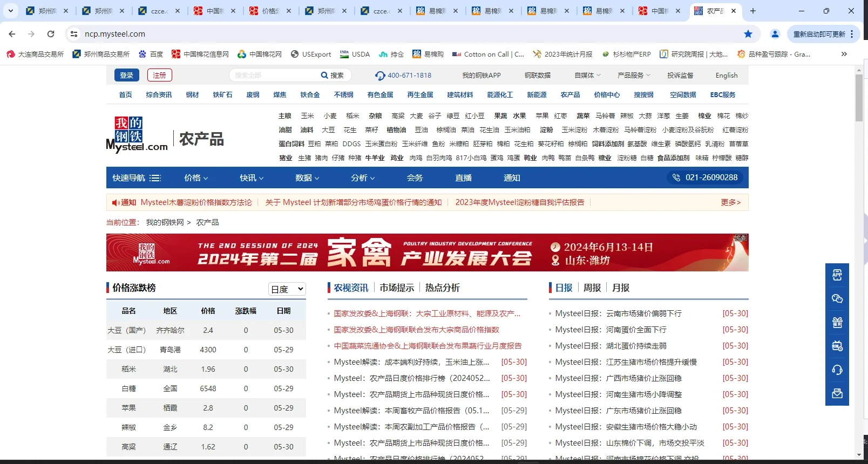Click the Mysteel.com logo
Viewport: 868px width, 464px height.
(137, 134)
